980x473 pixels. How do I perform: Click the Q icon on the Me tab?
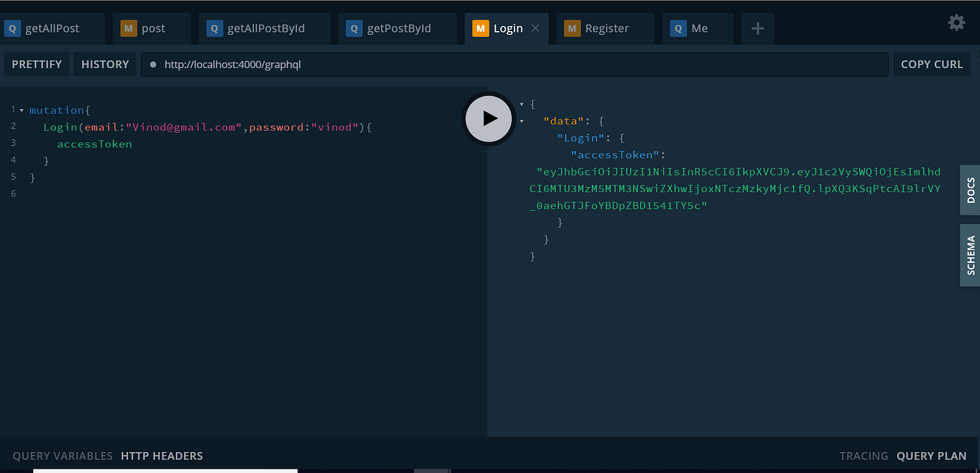coord(678,28)
